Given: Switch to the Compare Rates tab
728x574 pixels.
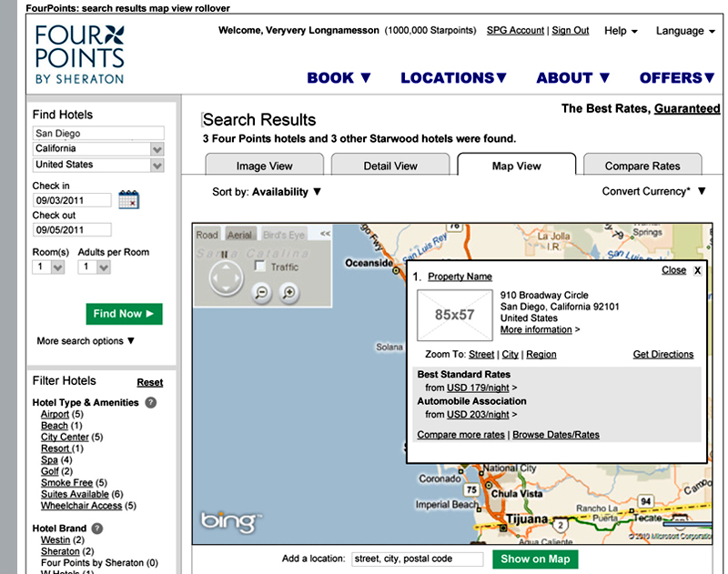Looking at the screenshot, I should pos(642,166).
